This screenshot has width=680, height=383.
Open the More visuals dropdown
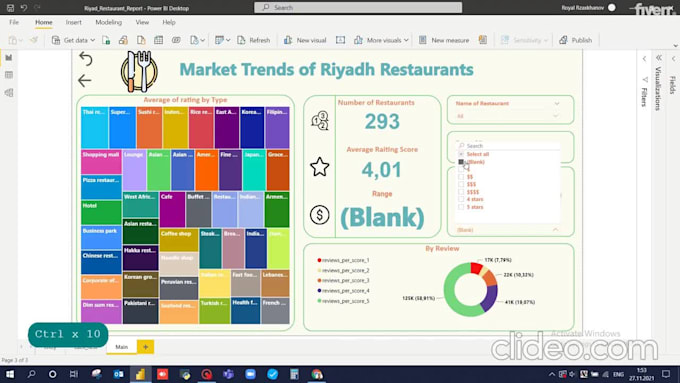[380, 40]
